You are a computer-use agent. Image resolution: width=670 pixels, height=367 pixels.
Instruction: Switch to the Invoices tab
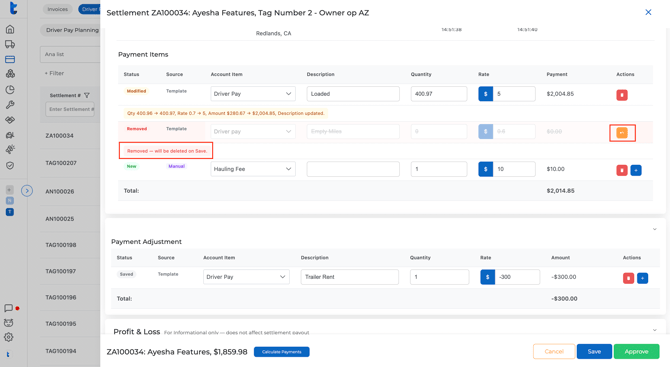(58, 9)
